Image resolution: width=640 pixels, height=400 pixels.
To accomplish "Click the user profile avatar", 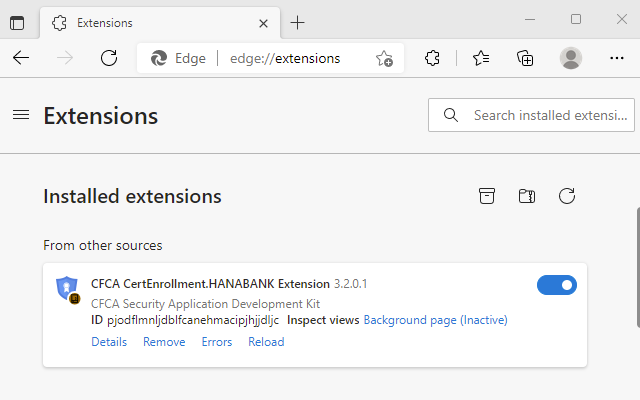I will 571,58.
